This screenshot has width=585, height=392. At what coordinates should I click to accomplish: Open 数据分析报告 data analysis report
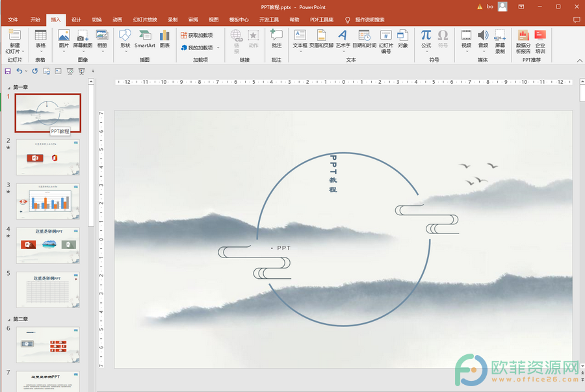point(523,42)
